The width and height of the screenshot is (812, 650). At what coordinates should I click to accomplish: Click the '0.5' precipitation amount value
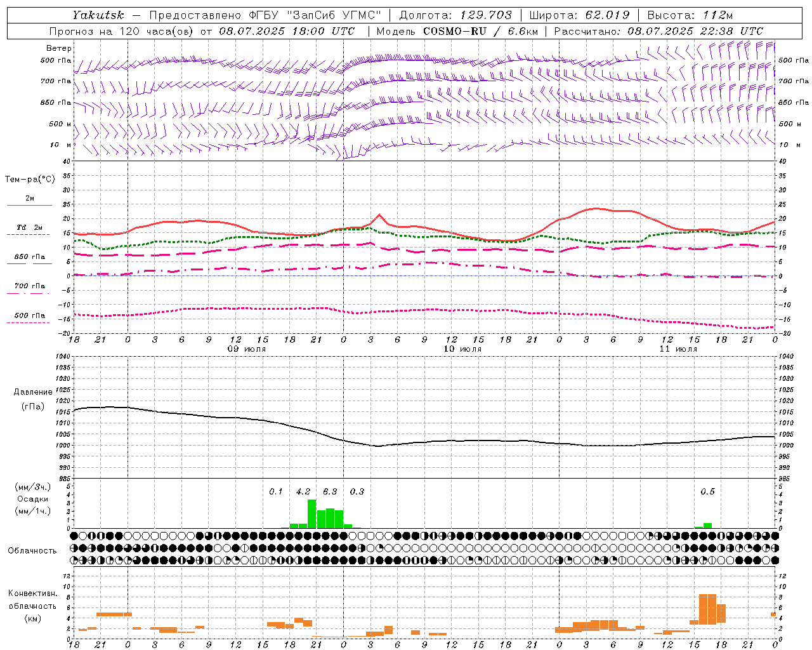click(707, 492)
